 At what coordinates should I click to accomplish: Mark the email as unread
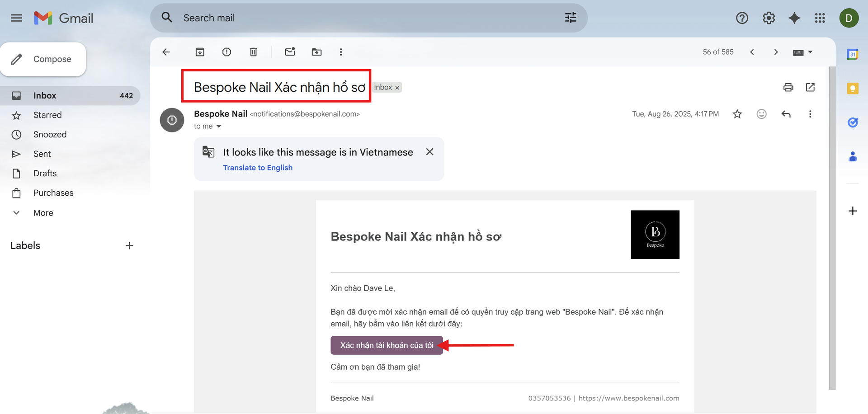pyautogui.click(x=290, y=52)
